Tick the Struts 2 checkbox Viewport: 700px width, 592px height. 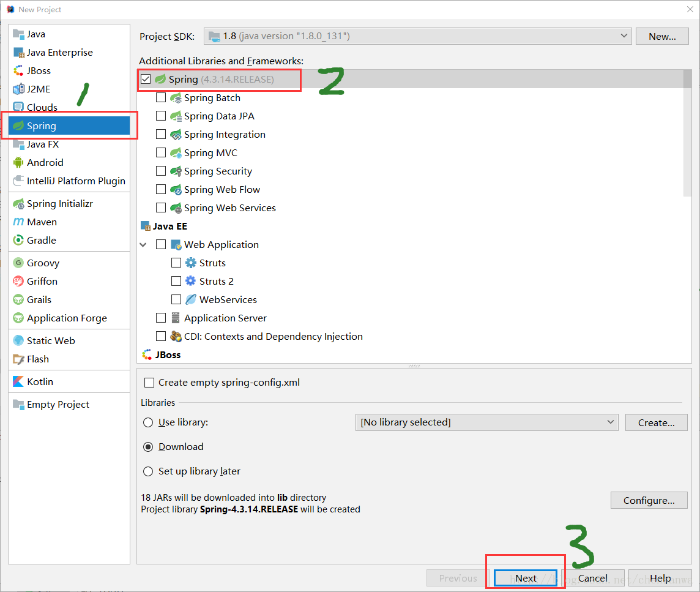tap(176, 281)
